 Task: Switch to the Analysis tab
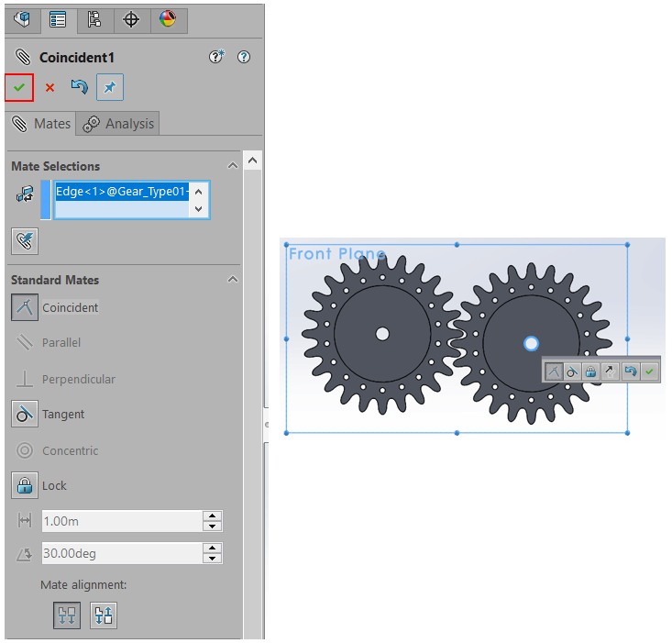click(118, 124)
